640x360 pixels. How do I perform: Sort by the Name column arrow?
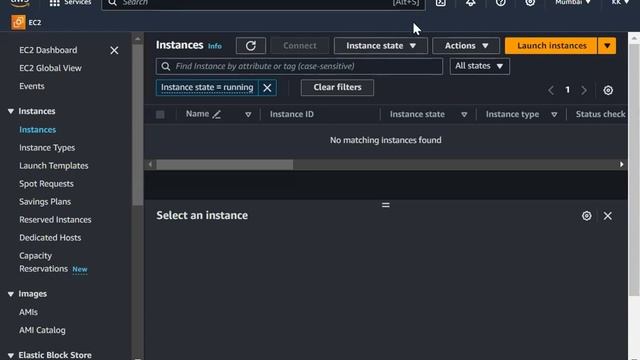(x=248, y=115)
